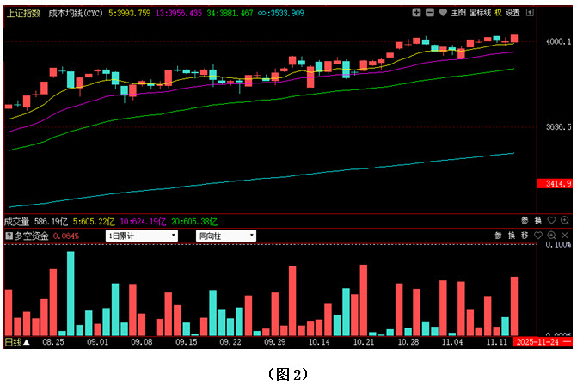Click the plus zoom-in icon in top toolbar

pyautogui.click(x=416, y=13)
